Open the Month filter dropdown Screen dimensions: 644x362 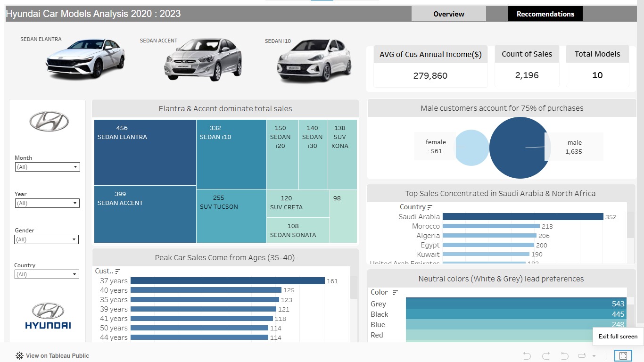click(x=47, y=167)
